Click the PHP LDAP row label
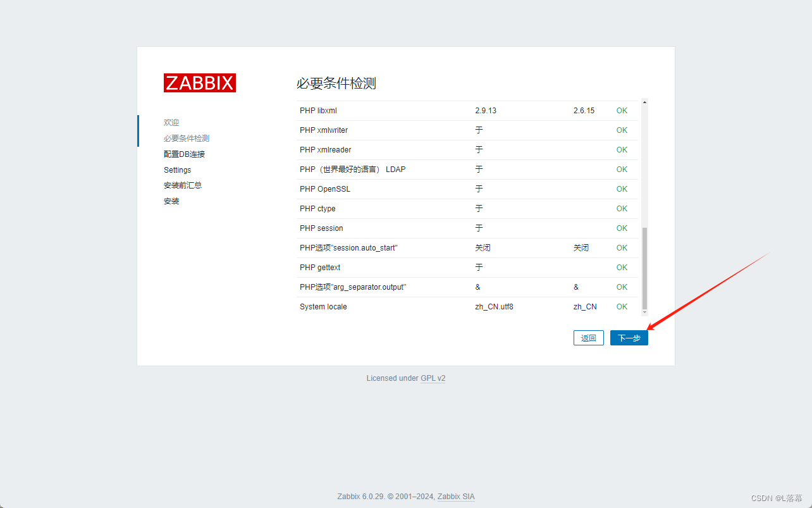 click(x=353, y=170)
